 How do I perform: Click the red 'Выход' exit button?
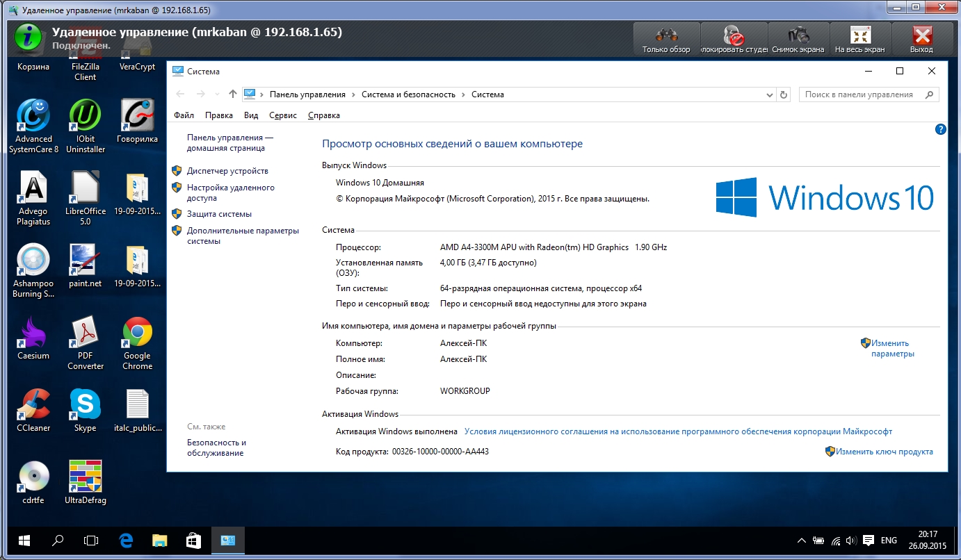pyautogui.click(x=921, y=39)
